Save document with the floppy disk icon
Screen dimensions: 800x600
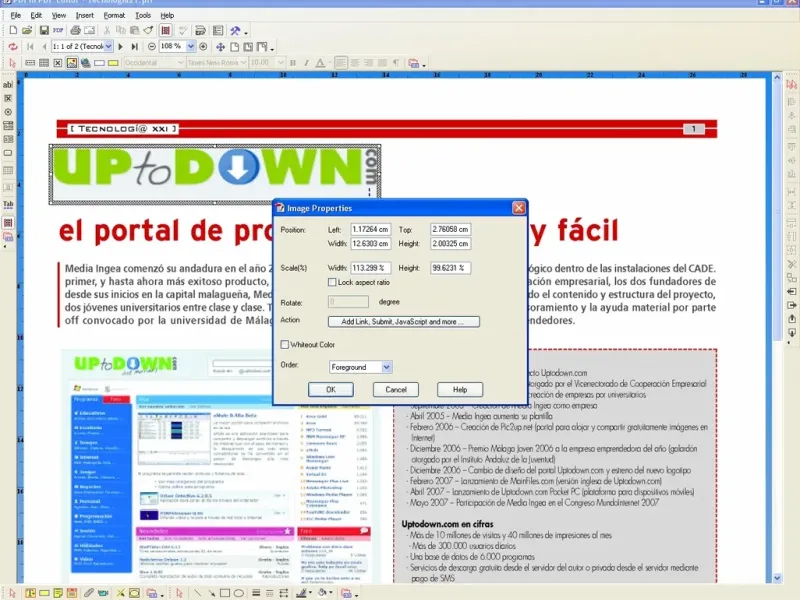coord(44,31)
